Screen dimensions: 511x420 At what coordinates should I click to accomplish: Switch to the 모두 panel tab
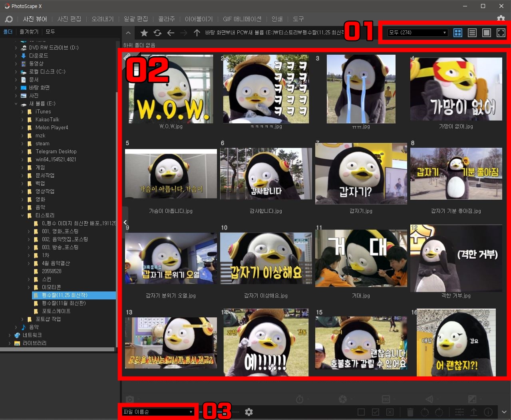pyautogui.click(x=50, y=32)
